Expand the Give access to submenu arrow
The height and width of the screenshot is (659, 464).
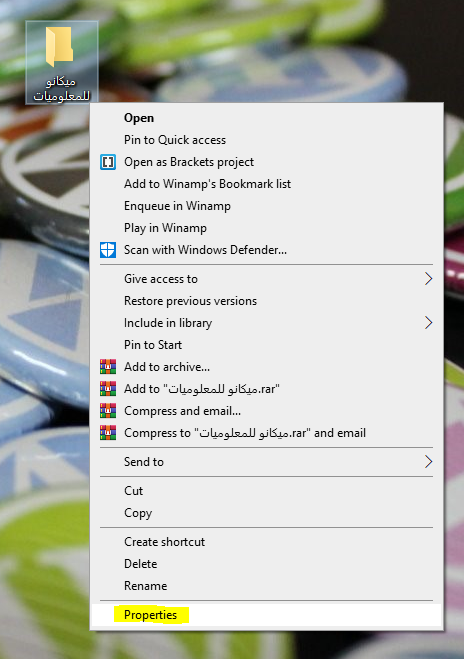coord(428,279)
